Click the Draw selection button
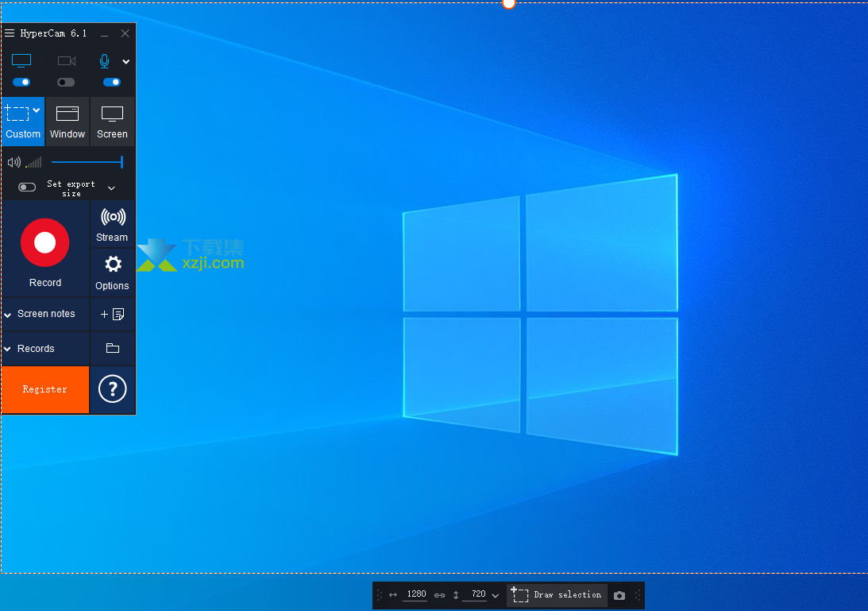Image resolution: width=868 pixels, height=611 pixels. (x=557, y=595)
